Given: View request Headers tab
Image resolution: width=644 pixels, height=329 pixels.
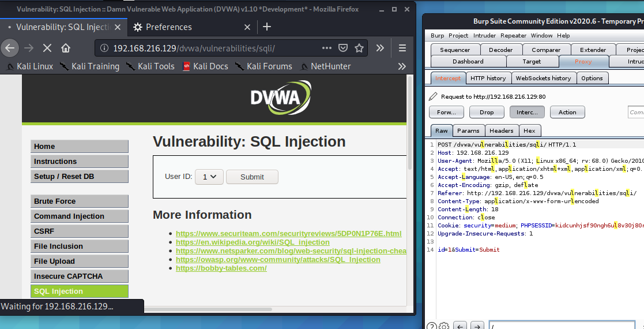Looking at the screenshot, I should pos(502,131).
